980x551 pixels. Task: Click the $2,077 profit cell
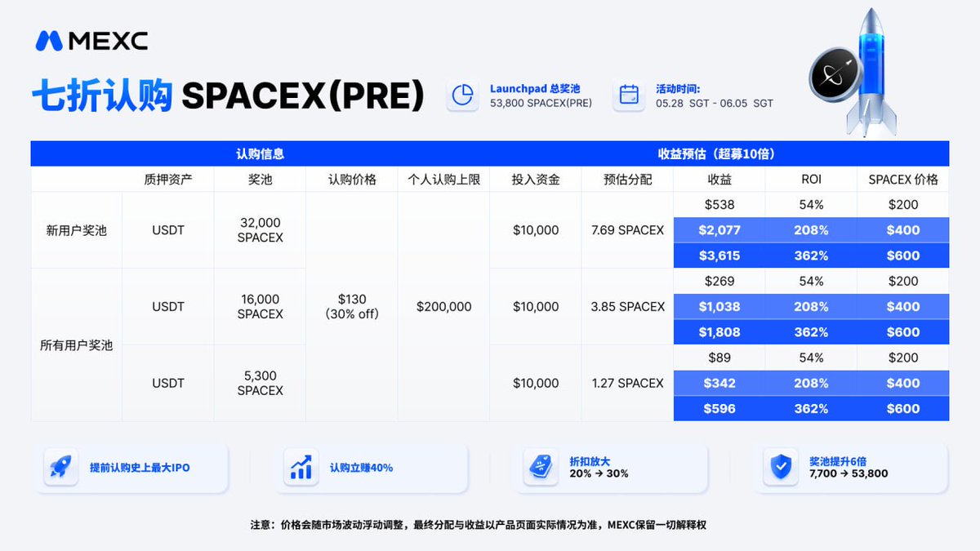click(719, 230)
